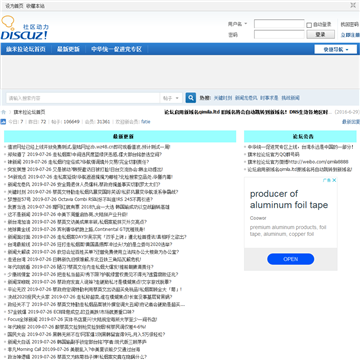
Task: Click hot keyword 新闻龙卷风
Action: [x=246, y=98]
